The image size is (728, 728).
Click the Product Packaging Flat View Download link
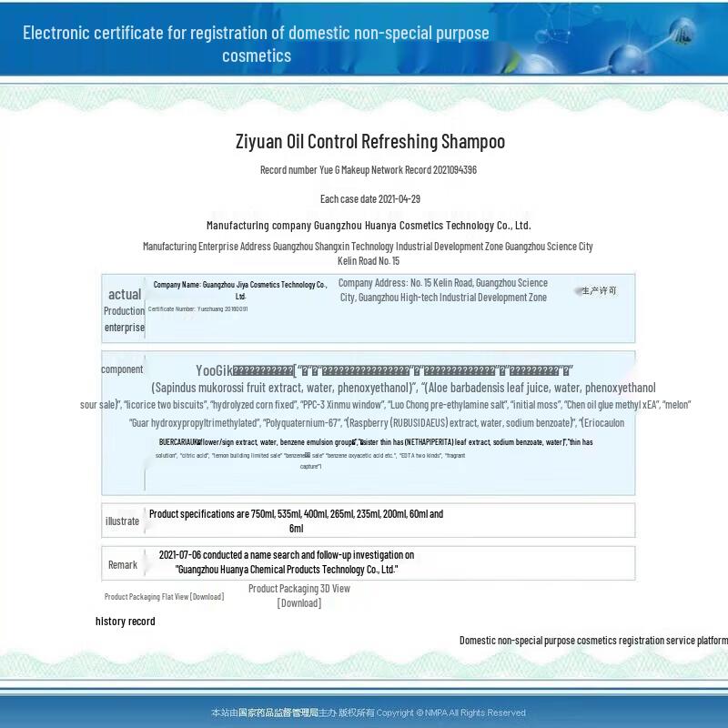[164, 597]
